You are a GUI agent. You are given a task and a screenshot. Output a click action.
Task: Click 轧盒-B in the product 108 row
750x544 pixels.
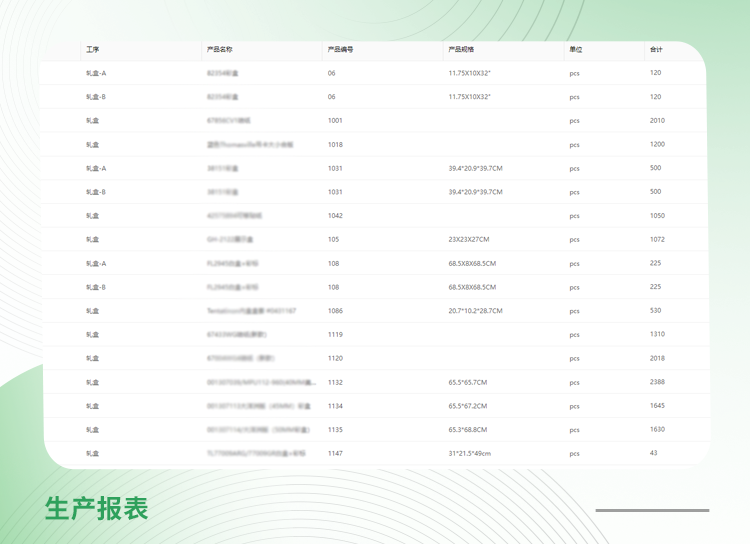pos(96,287)
